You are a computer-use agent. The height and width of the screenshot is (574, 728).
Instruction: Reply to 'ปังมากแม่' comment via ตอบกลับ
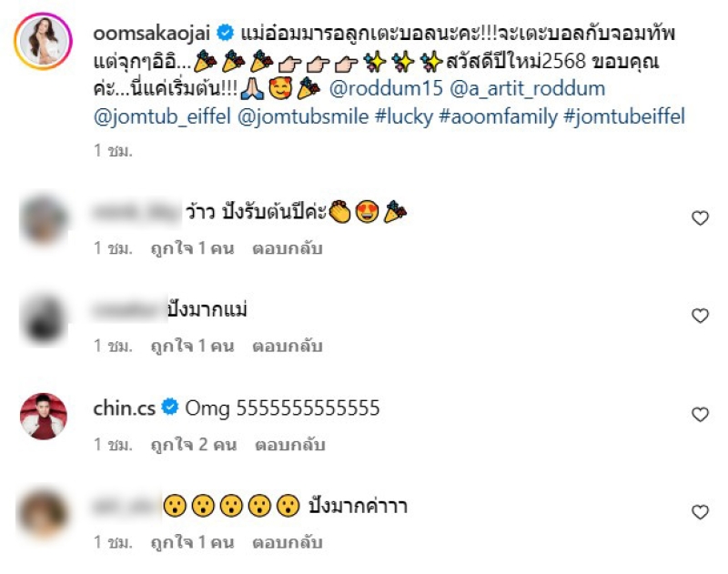[288, 347]
